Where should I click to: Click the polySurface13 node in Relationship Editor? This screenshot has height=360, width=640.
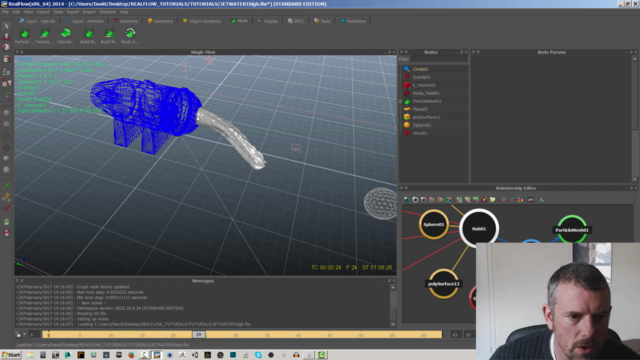444,284
